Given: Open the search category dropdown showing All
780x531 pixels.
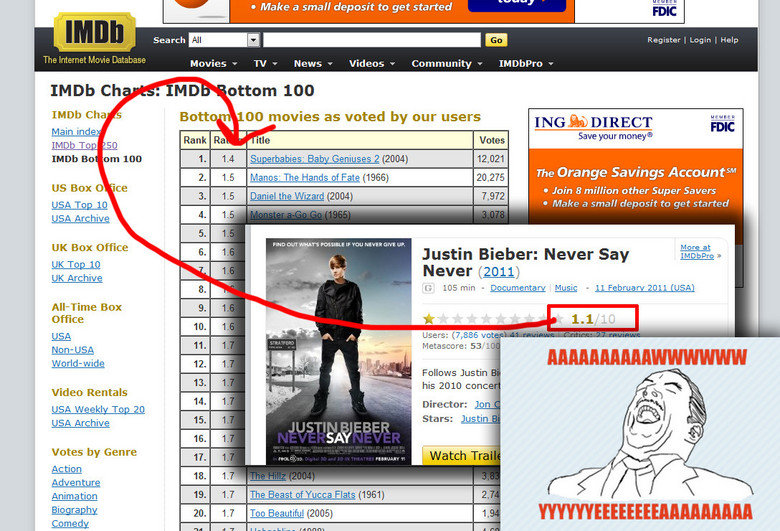Looking at the screenshot, I should [224, 40].
